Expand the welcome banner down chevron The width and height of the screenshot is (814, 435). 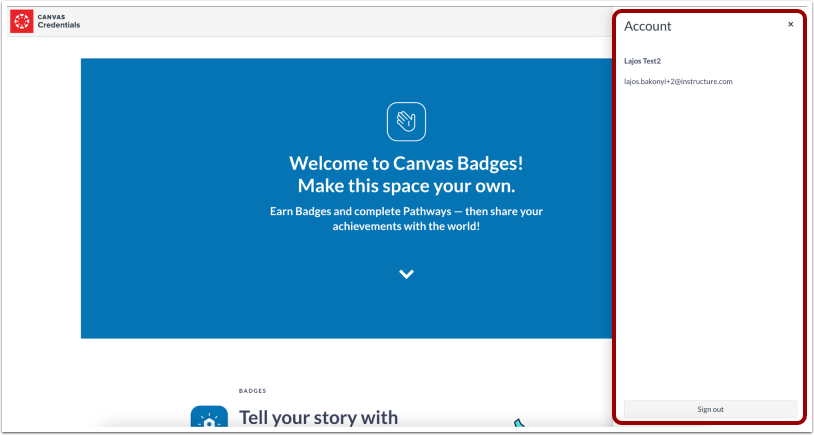coord(406,274)
